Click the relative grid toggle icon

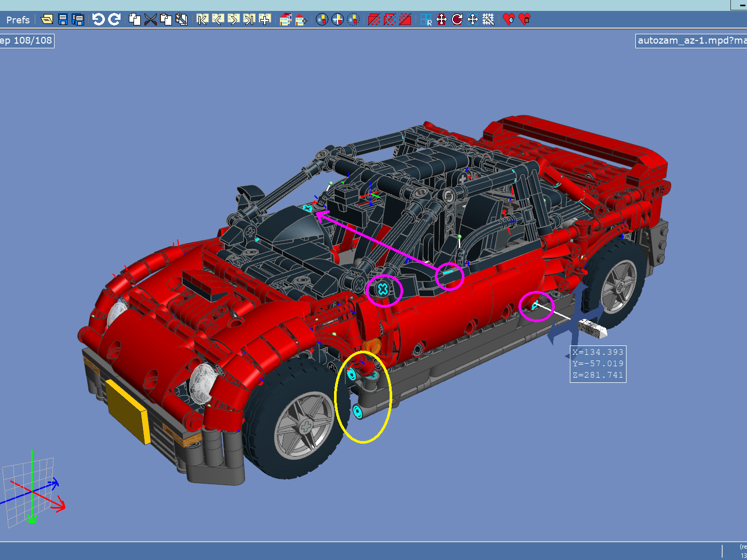(425, 19)
